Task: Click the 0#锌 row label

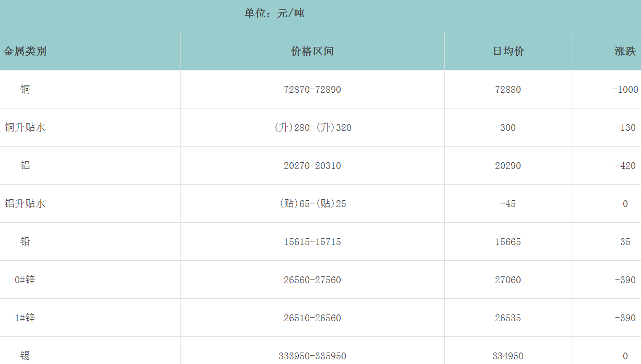Action: (x=25, y=280)
